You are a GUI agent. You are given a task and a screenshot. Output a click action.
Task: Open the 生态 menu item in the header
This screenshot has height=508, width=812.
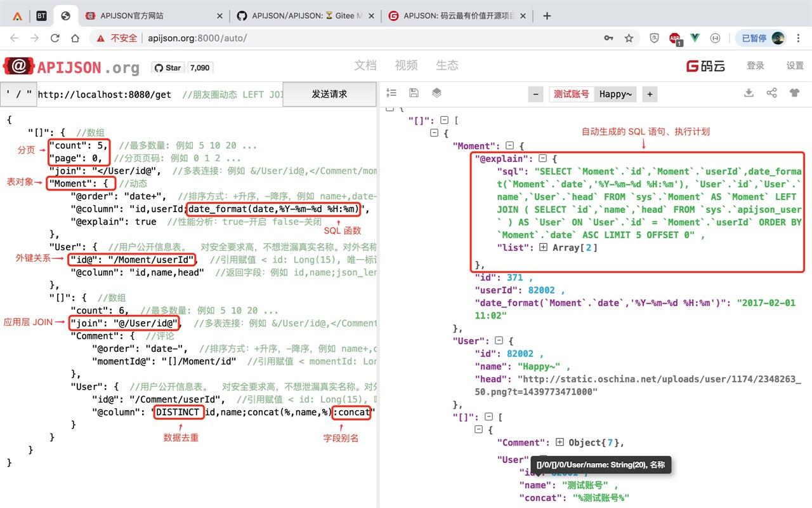click(446, 65)
